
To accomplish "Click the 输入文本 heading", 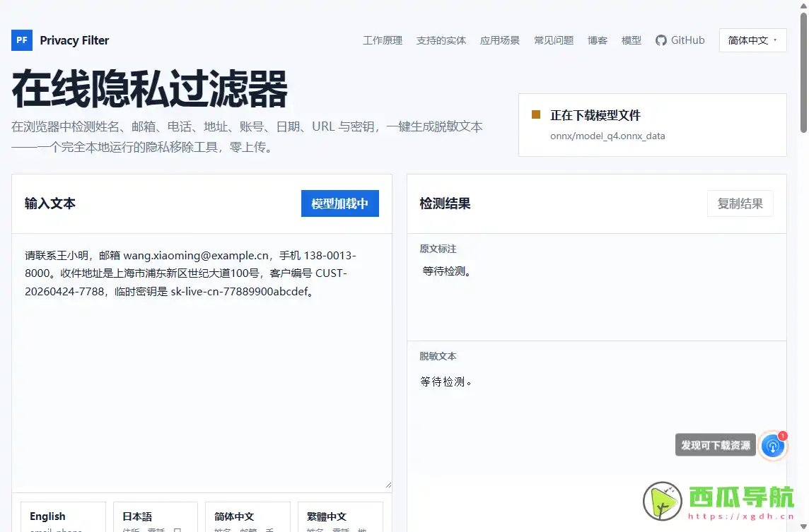I will tap(50, 203).
